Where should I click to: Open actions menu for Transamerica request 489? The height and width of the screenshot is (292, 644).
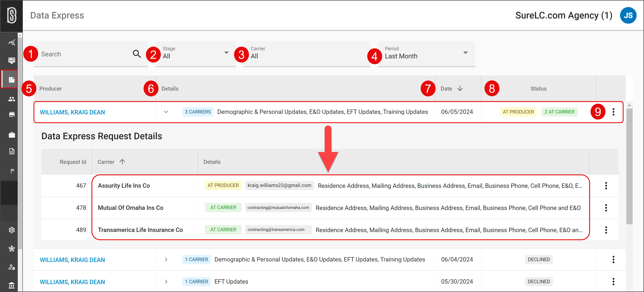coord(606,230)
